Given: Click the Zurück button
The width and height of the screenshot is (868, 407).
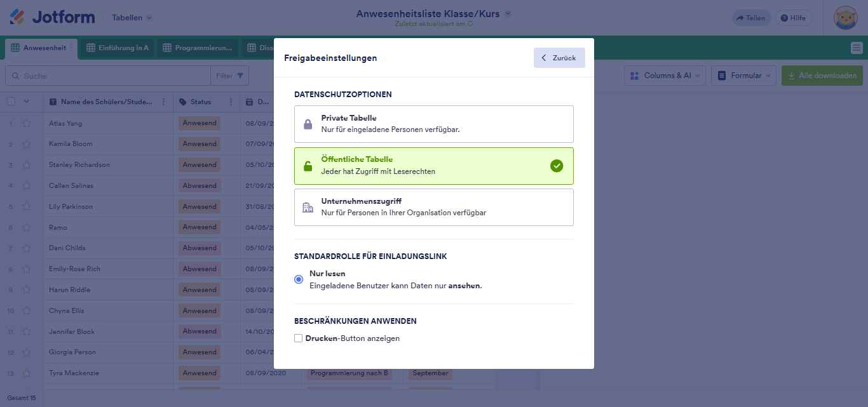Looking at the screenshot, I should pos(559,58).
